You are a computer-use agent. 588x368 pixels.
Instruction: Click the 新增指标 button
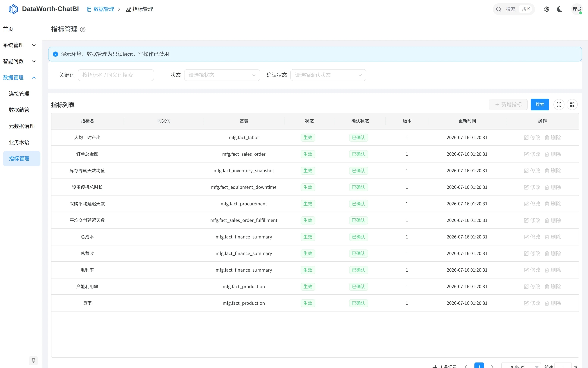tap(508, 104)
